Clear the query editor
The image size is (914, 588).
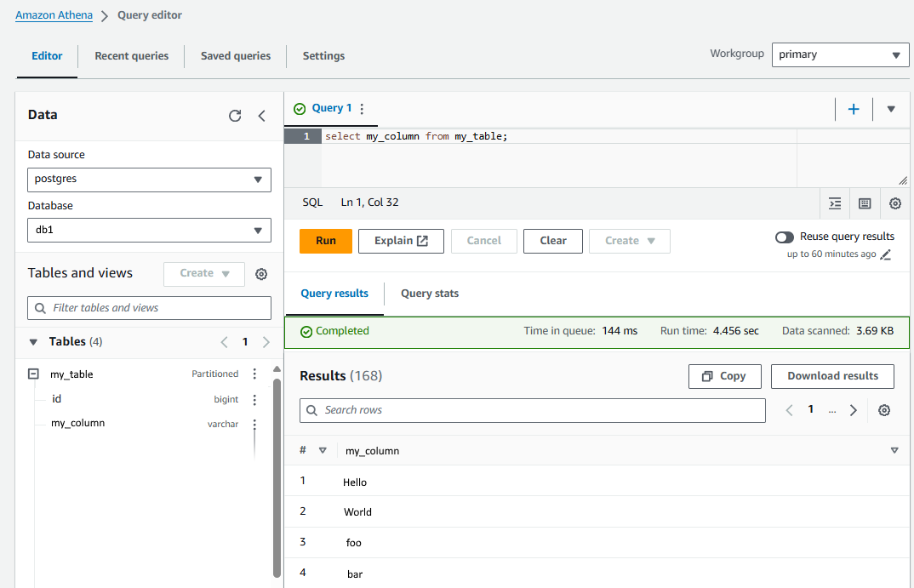coord(553,242)
